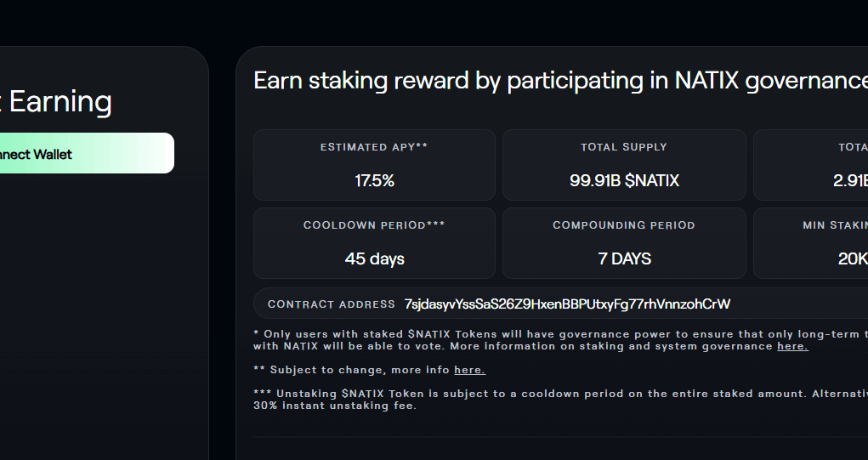Click the CONTRACT ADDRESS label
Viewport: 868px width, 460px height.
click(331, 304)
